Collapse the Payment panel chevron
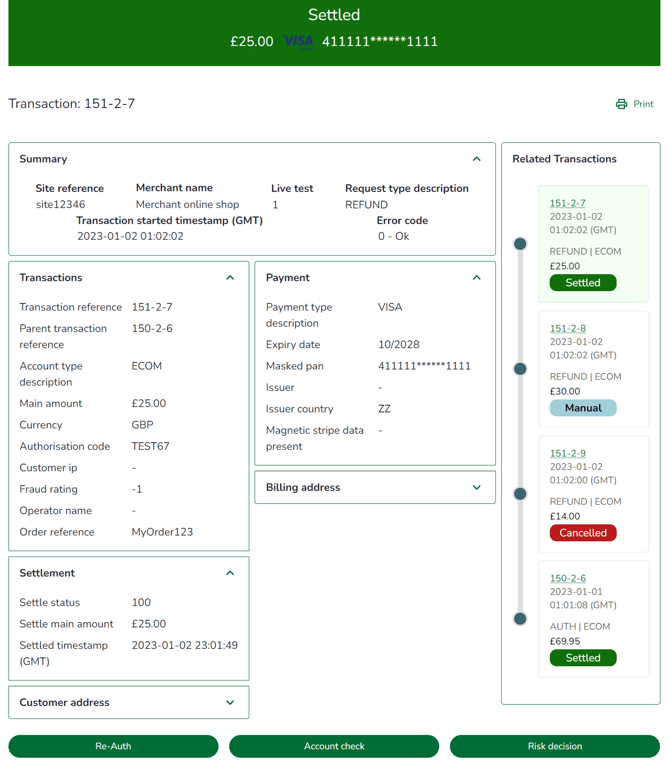The height and width of the screenshot is (768, 668). [477, 278]
